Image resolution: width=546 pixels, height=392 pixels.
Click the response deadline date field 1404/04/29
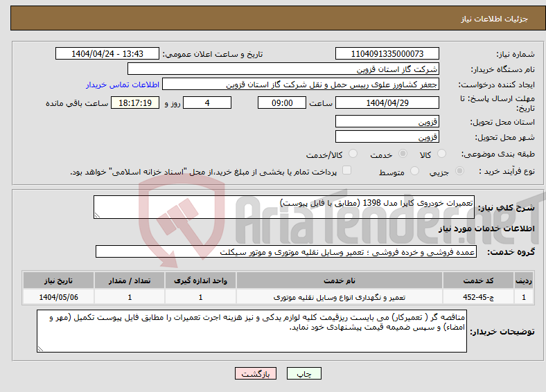pyautogui.click(x=387, y=103)
